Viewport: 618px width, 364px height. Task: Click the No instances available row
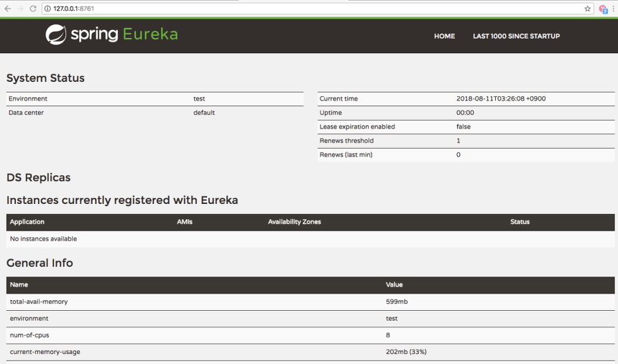coord(310,239)
